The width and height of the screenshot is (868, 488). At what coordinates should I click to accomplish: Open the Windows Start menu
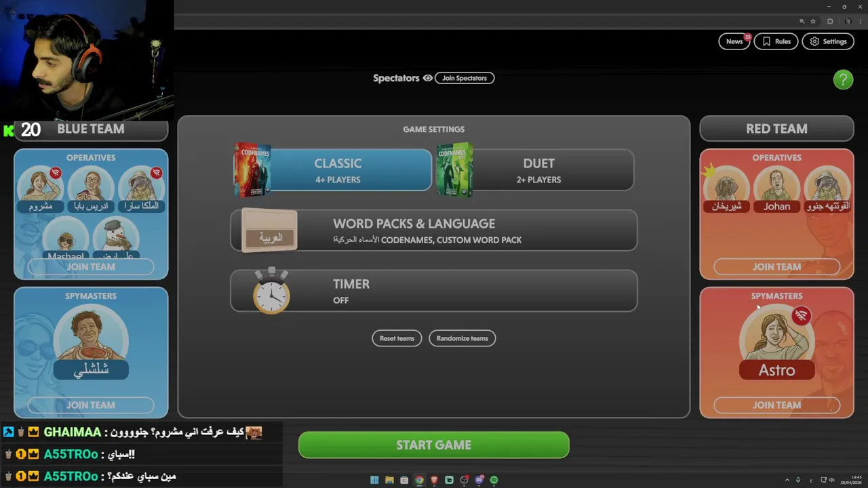click(374, 480)
